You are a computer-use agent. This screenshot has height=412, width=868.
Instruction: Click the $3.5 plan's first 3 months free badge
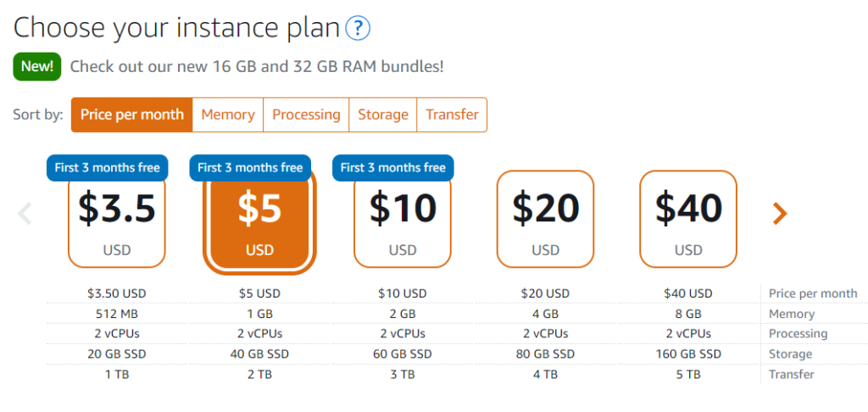(107, 167)
